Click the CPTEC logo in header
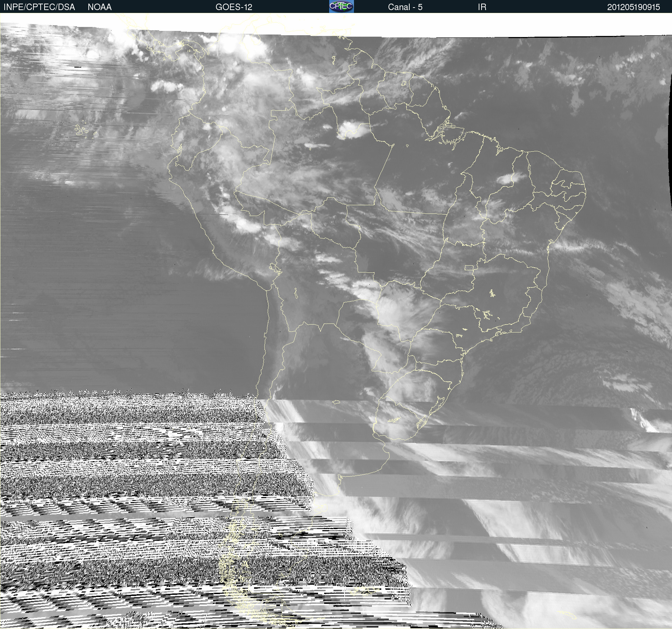This screenshot has width=672, height=629. (x=341, y=6)
